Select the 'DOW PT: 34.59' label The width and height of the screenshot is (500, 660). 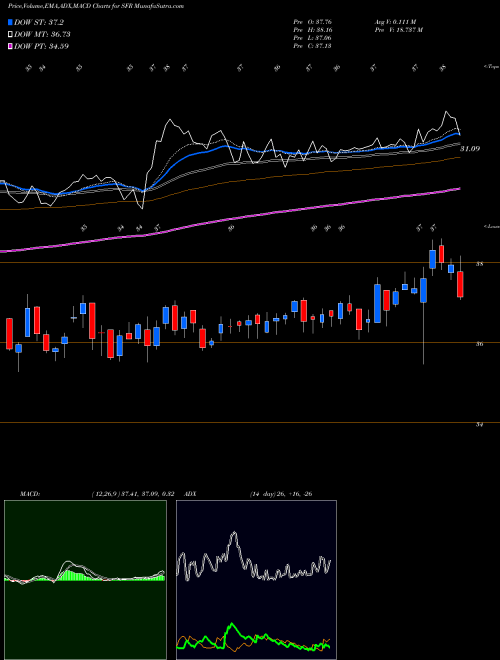[x=41, y=46]
